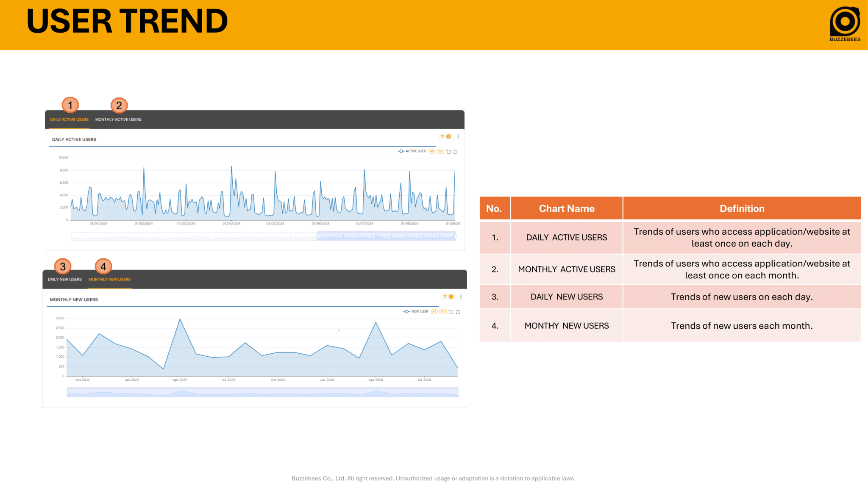
Task: Switch to the Daily New Users tab
Action: 64,279
